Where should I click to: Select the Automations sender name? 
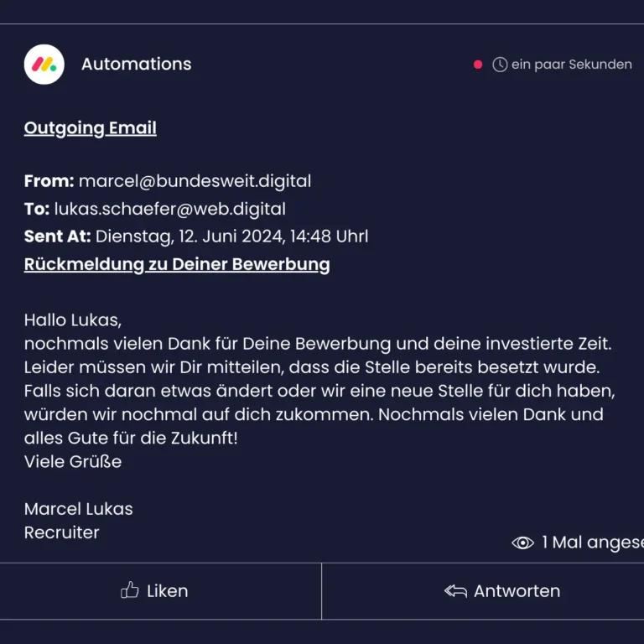137,64
